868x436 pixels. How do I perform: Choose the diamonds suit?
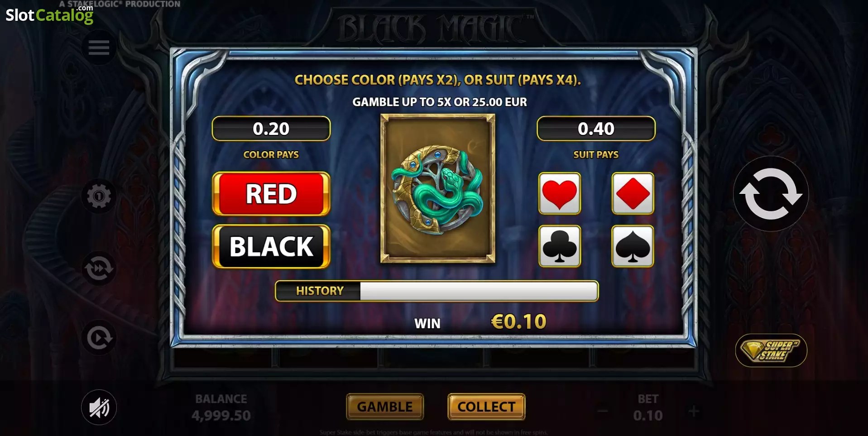[633, 193]
